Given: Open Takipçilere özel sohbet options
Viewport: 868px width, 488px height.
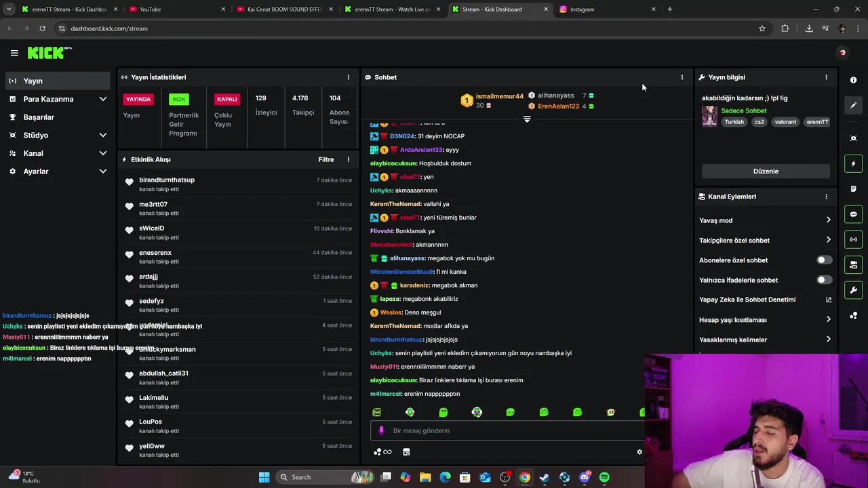Looking at the screenshot, I should 766,240.
